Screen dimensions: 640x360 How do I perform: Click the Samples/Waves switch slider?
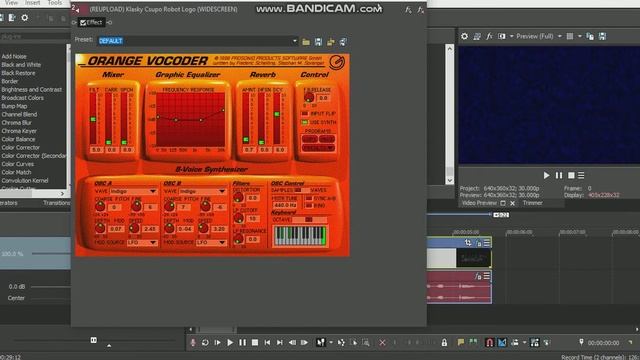[301, 190]
